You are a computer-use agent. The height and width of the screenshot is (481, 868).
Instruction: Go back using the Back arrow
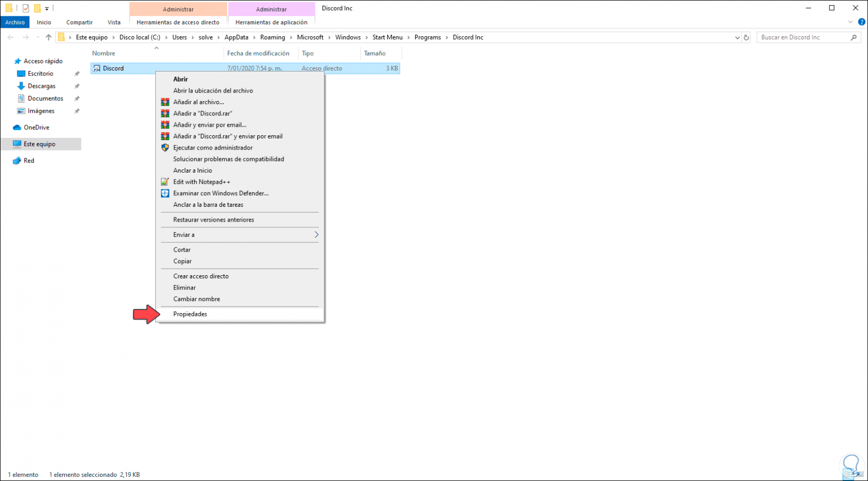[x=11, y=37]
